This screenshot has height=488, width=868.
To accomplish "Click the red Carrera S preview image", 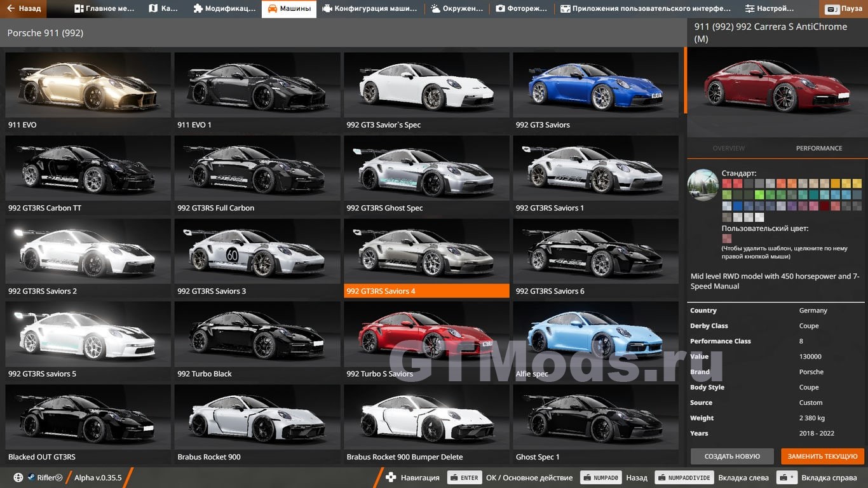I will click(x=777, y=93).
